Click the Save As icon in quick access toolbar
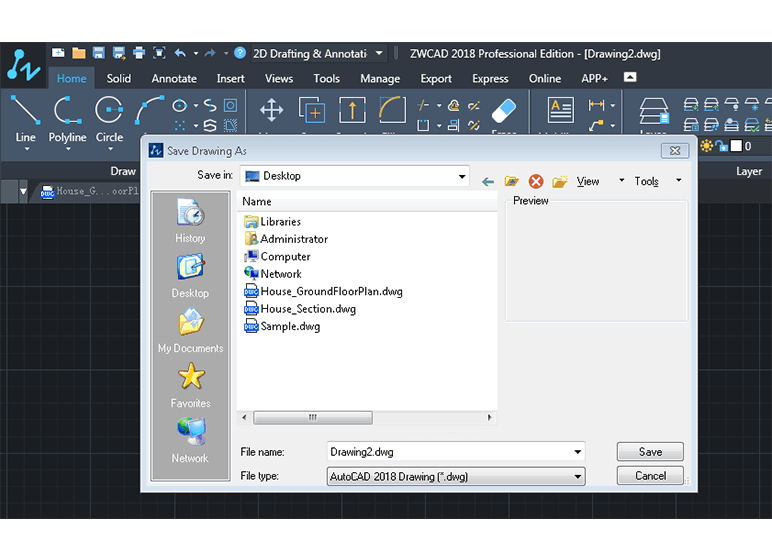 (119, 53)
